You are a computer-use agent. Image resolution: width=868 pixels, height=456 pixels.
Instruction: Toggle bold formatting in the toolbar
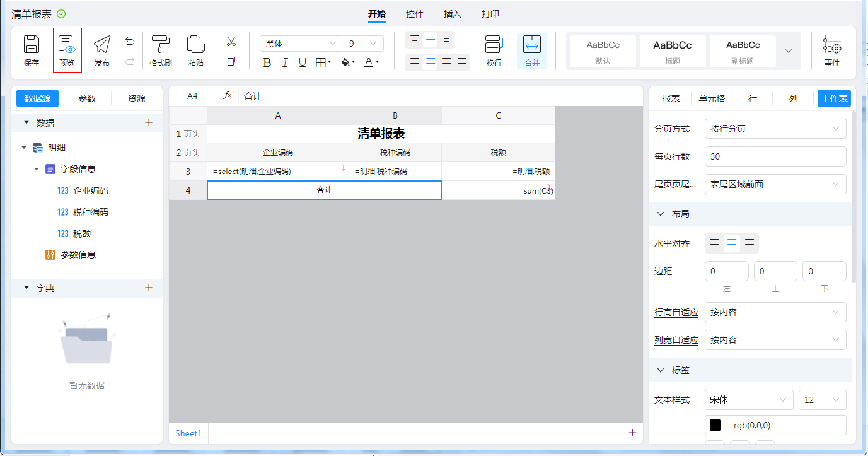point(267,62)
